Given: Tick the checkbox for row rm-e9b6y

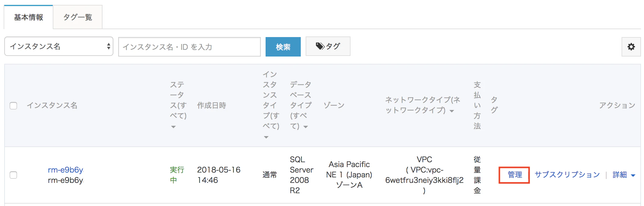Looking at the screenshot, I should click(x=13, y=175).
